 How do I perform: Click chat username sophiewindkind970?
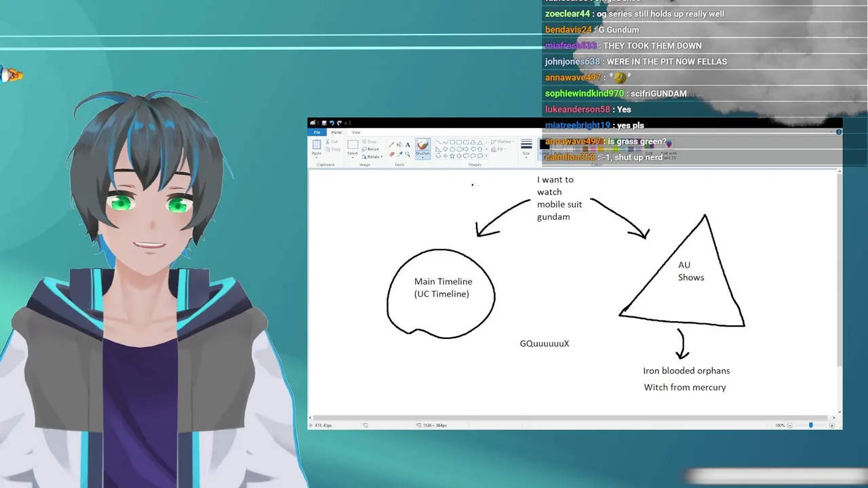[x=585, y=94]
